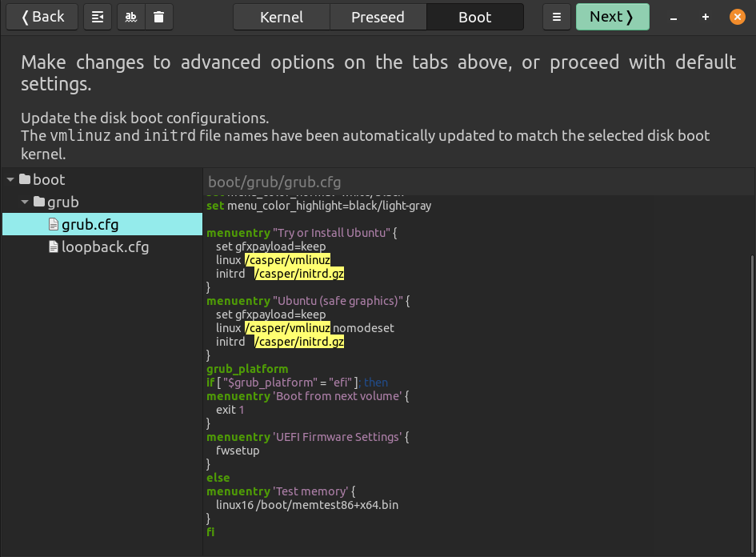Collapse the grub folder tree arrow

(x=25, y=202)
